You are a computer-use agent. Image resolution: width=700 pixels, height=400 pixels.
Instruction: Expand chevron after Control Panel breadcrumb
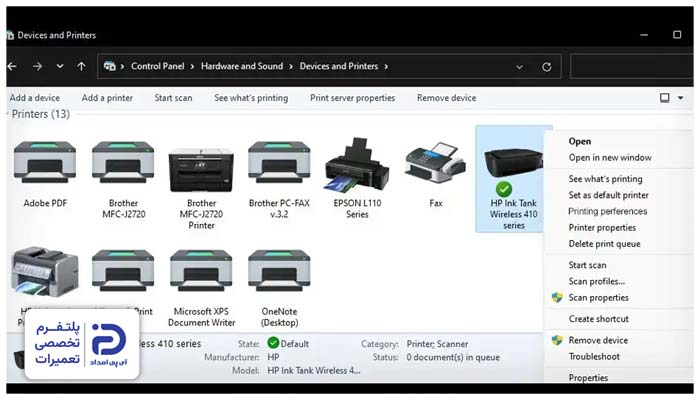coord(192,67)
